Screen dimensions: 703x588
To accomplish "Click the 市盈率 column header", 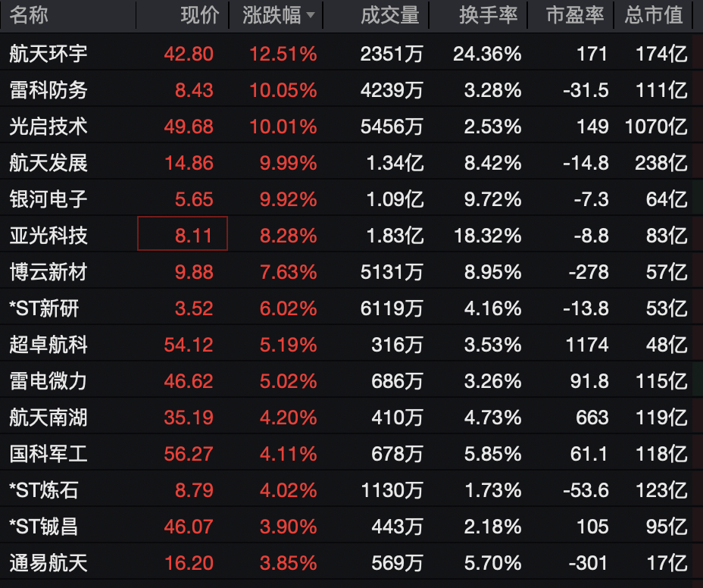I will (575, 15).
